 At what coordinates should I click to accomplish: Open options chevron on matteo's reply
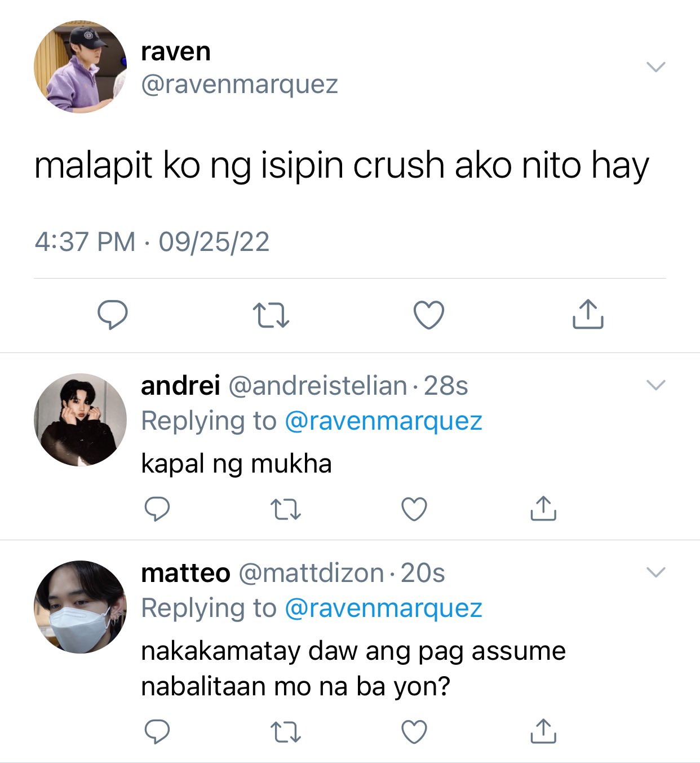point(656,572)
